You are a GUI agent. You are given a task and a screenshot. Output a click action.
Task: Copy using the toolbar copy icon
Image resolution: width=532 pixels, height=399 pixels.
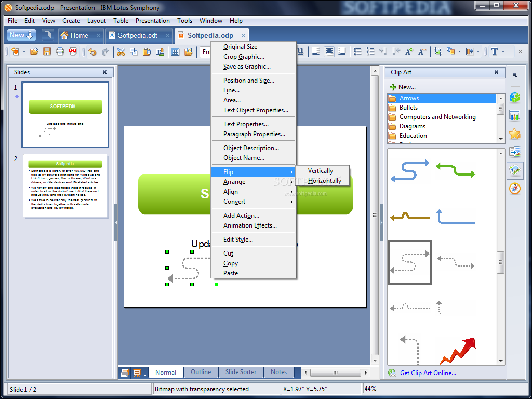[x=134, y=51]
